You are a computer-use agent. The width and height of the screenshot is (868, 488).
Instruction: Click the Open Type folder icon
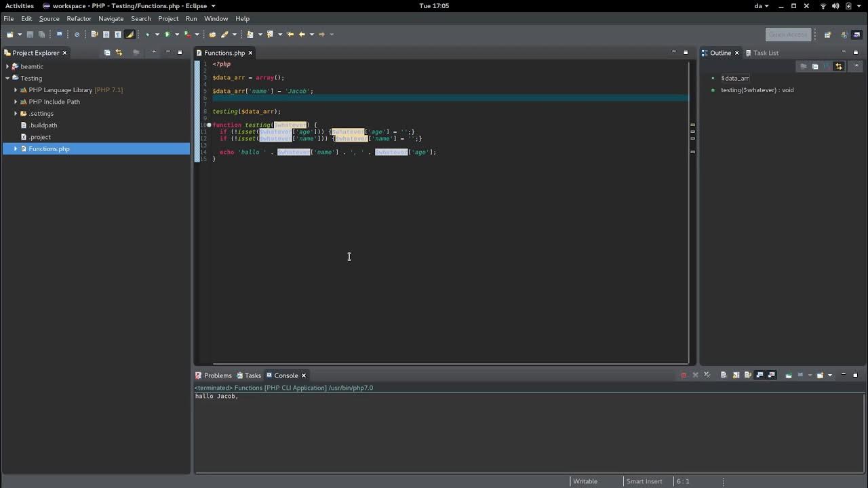[212, 34]
